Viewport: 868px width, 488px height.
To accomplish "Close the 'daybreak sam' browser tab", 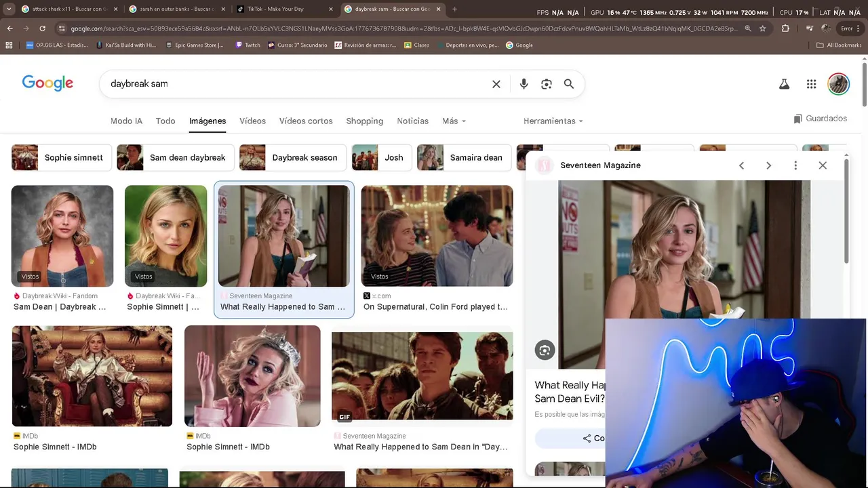I will 438,9.
